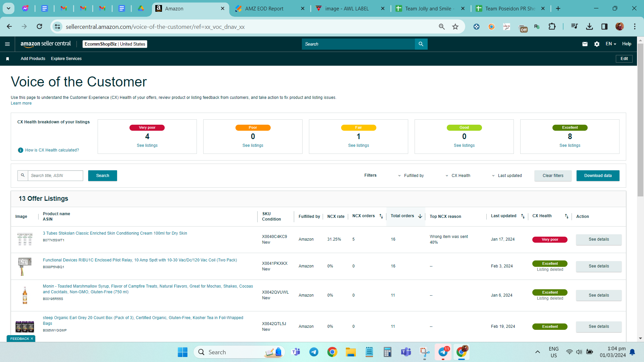
Task: Expand the Fulfilled by filter
Action: coord(411,176)
